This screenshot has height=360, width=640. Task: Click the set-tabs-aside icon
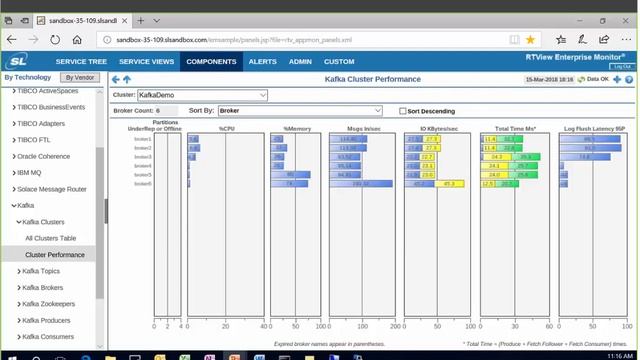25,20
